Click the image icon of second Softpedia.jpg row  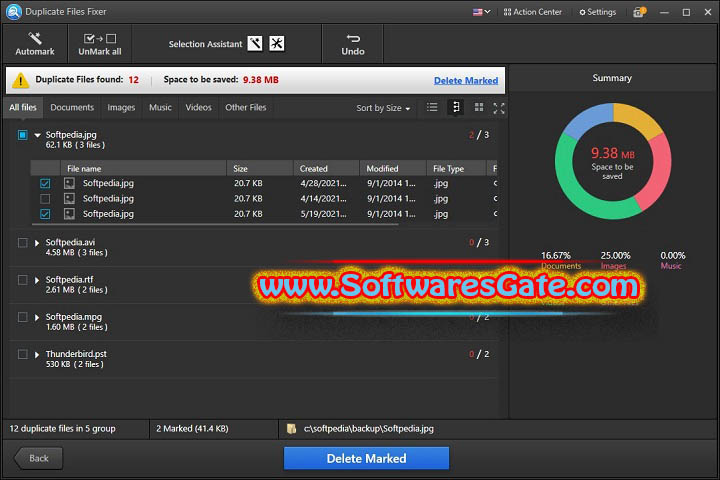click(69, 198)
